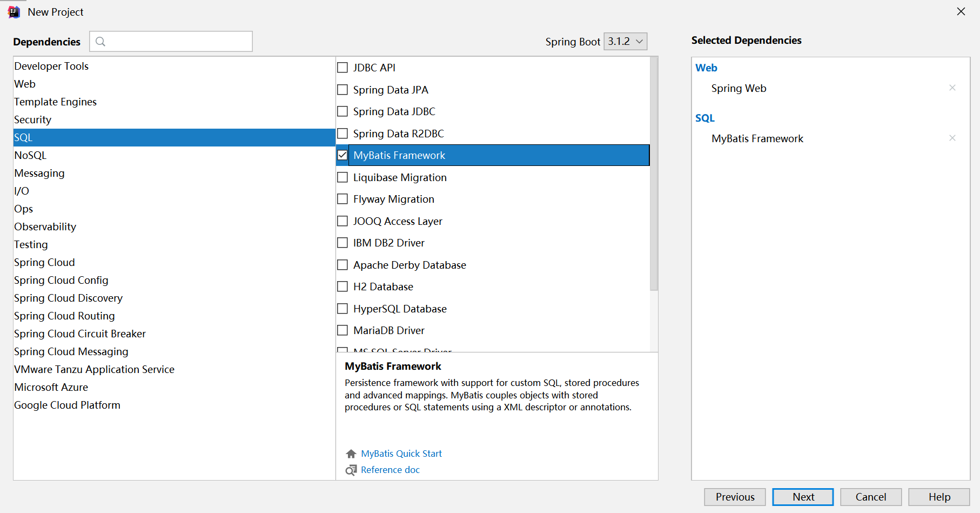The height and width of the screenshot is (513, 980).
Task: Click the IntelliJ IDEA logo in the title bar
Action: pos(14,12)
